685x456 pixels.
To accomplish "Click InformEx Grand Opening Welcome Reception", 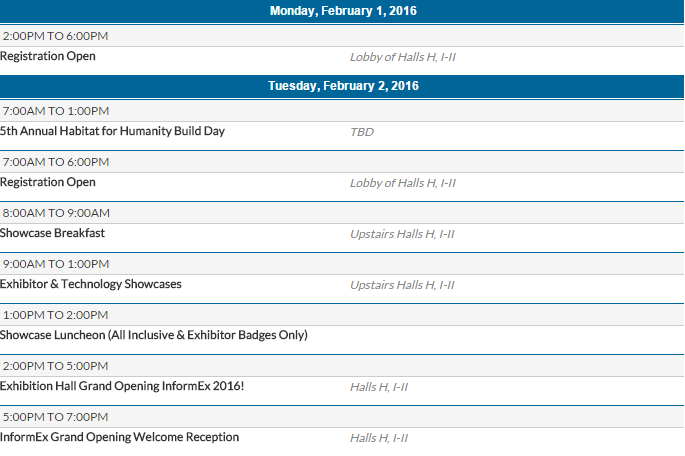I will (x=119, y=437).
